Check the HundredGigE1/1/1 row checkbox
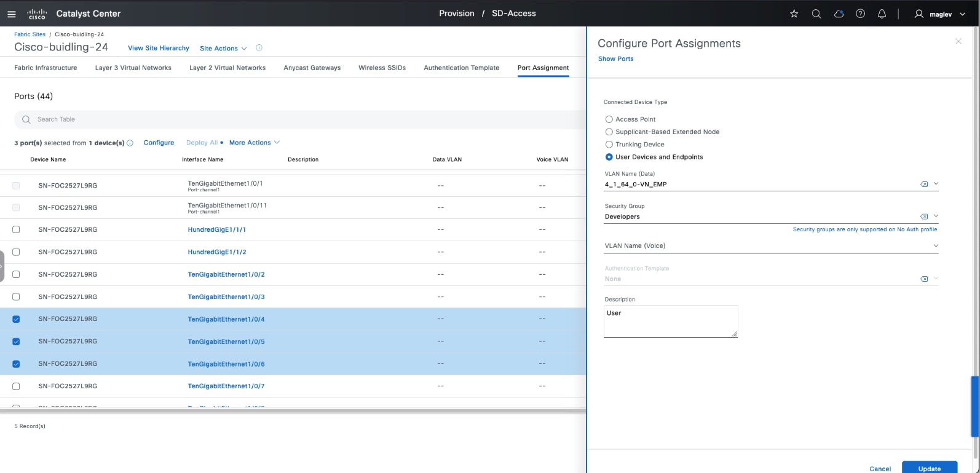Image resolution: width=980 pixels, height=473 pixels. [16, 229]
